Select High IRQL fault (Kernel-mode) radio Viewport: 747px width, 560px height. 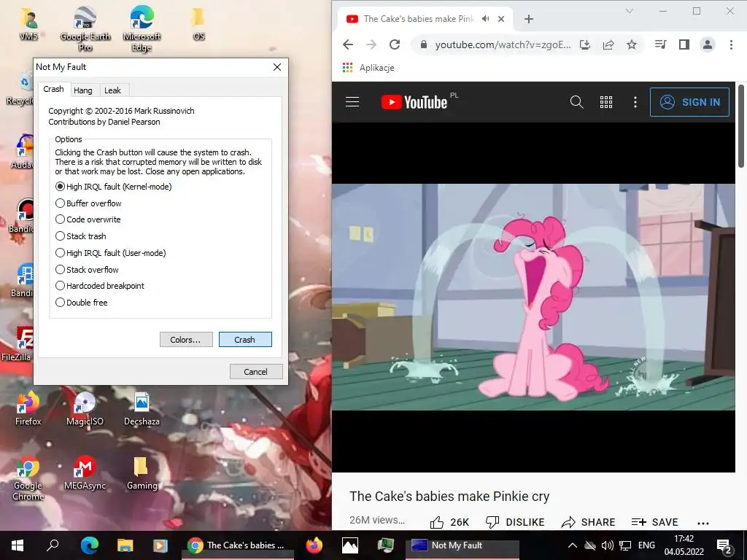(113, 187)
